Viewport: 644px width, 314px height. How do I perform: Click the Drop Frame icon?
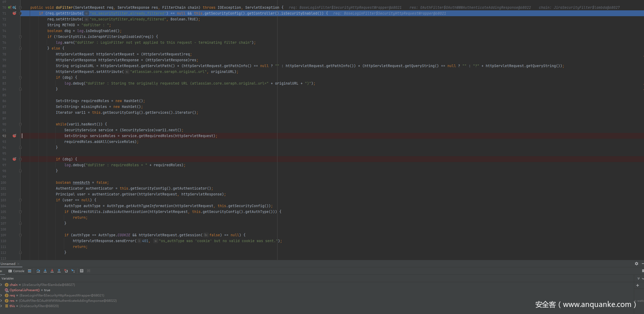point(66,271)
